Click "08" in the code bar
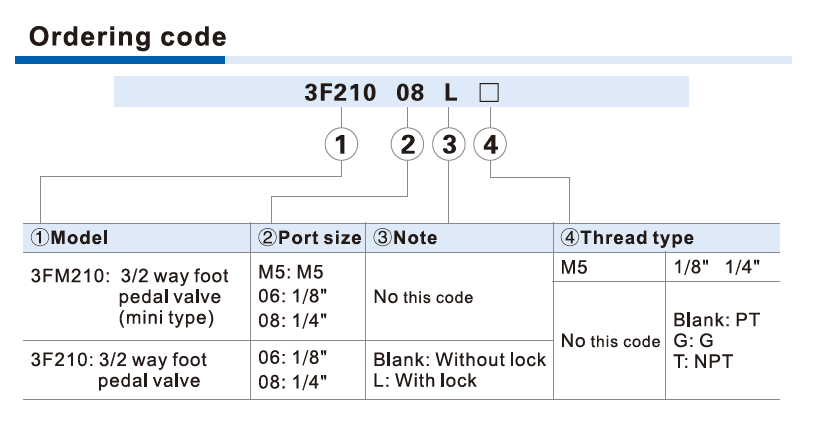The width and height of the screenshot is (825, 426). pyautogui.click(x=410, y=93)
